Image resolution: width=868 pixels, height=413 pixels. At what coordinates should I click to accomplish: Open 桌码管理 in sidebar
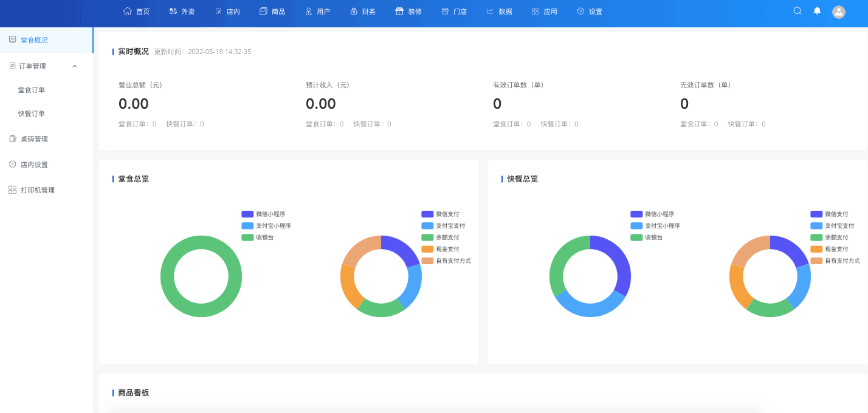34,139
